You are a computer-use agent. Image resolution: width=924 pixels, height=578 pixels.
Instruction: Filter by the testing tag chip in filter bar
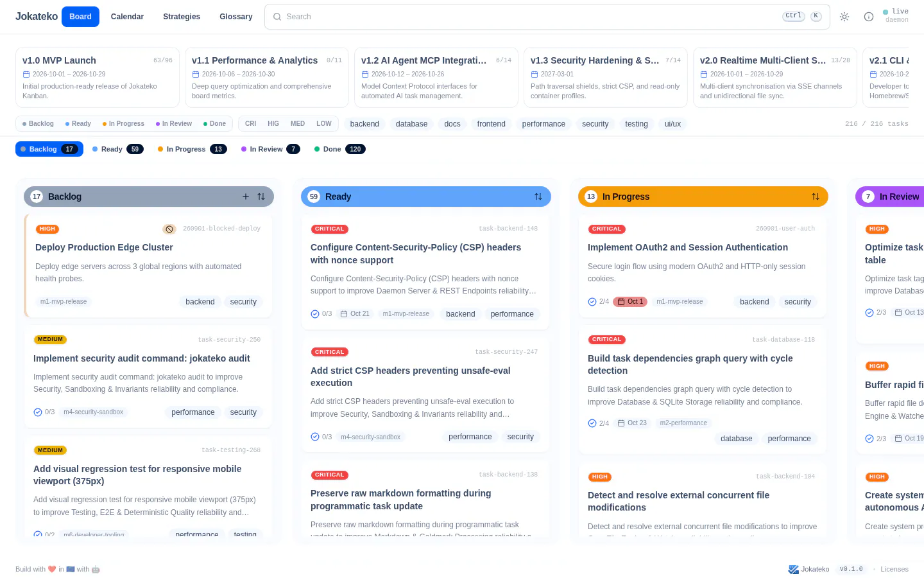pyautogui.click(x=637, y=124)
